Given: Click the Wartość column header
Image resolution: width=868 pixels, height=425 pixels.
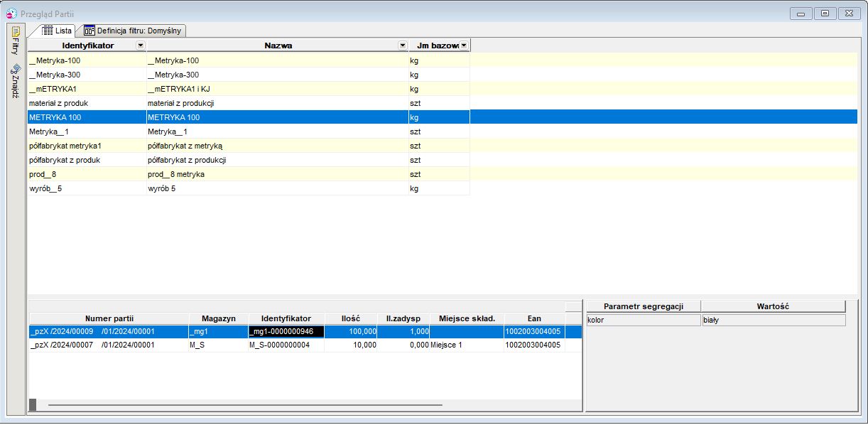Looking at the screenshot, I should pos(774,306).
